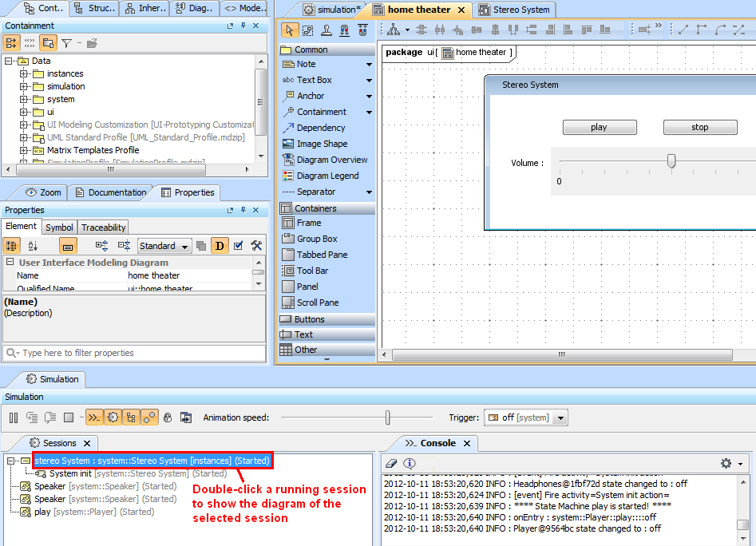Expand the instances folder in Containment tree

(x=24, y=73)
